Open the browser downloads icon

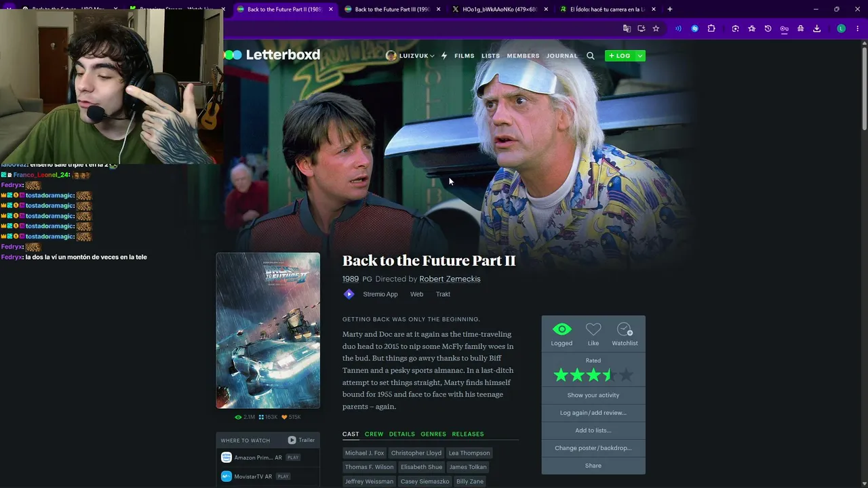817,28
